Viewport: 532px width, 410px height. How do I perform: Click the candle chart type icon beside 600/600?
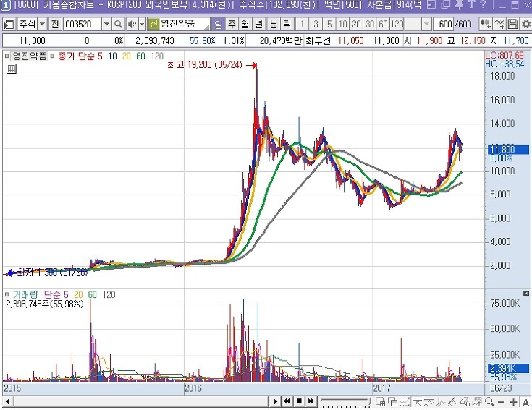click(x=486, y=24)
